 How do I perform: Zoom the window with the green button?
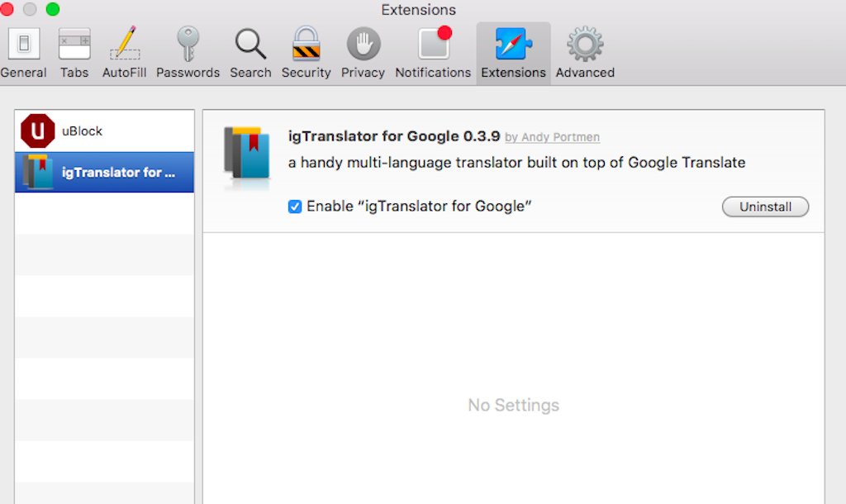[x=53, y=8]
